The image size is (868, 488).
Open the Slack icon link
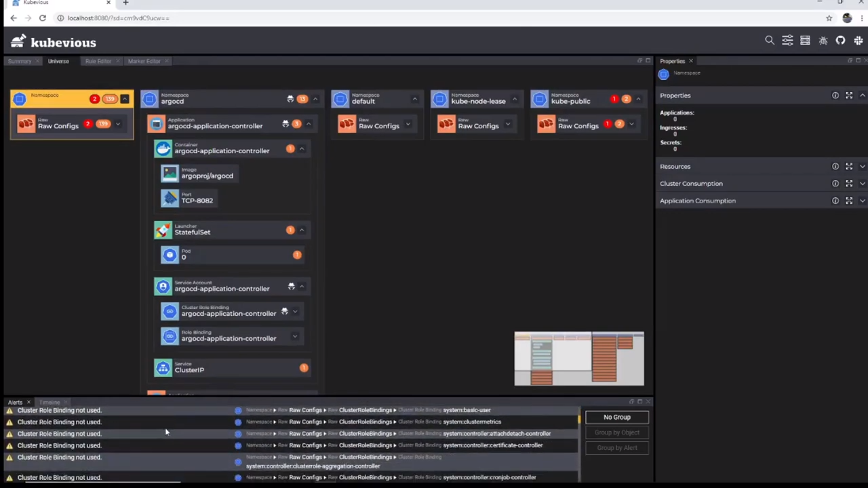(x=859, y=41)
